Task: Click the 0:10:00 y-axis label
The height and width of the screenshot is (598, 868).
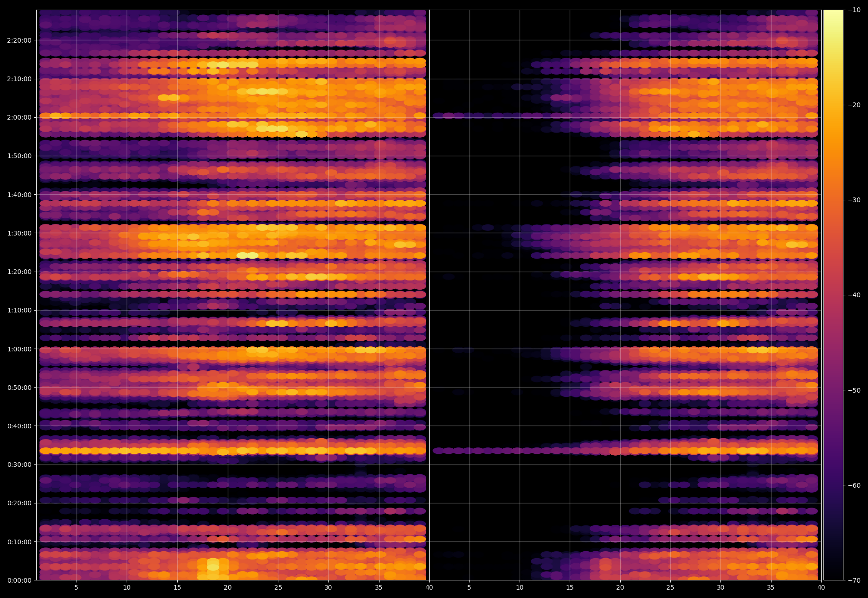Action: coord(19,542)
